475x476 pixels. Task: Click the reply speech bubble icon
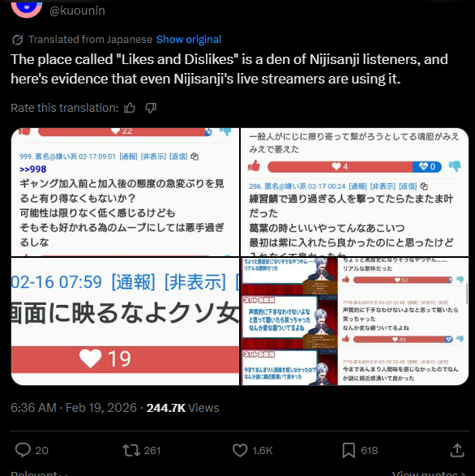click(23, 450)
